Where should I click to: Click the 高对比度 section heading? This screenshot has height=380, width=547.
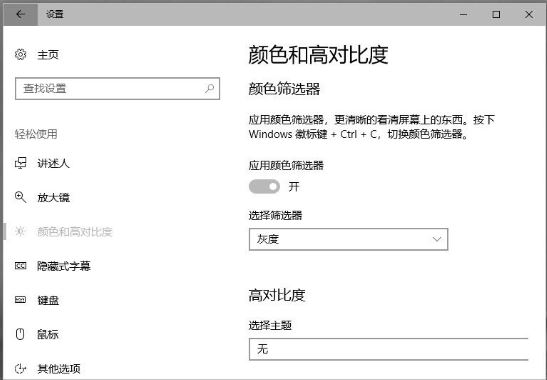(277, 295)
